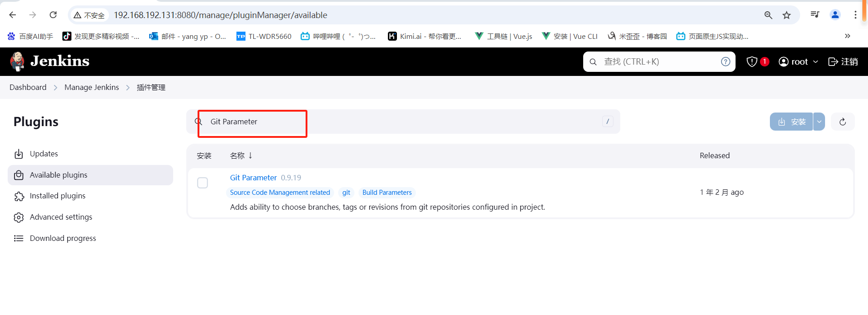Click the Jenkins logo butler icon
Viewport: 868px width, 315px height.
pyautogui.click(x=17, y=61)
